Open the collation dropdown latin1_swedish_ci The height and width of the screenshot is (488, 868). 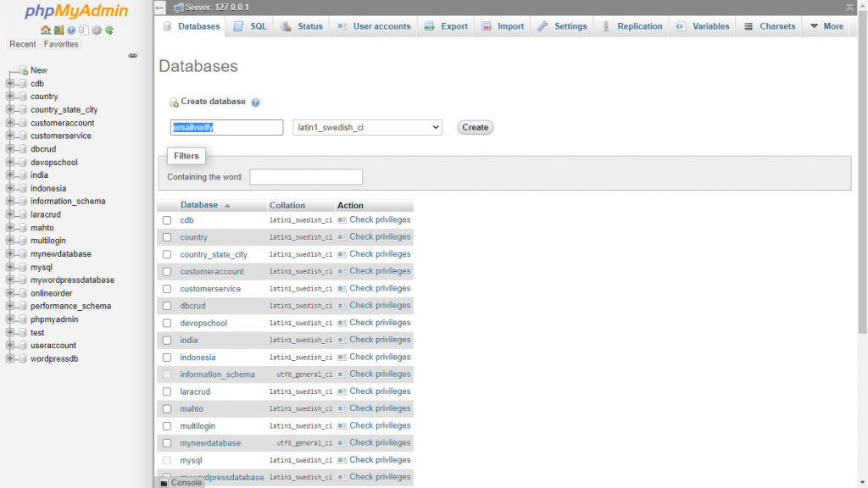tap(367, 127)
